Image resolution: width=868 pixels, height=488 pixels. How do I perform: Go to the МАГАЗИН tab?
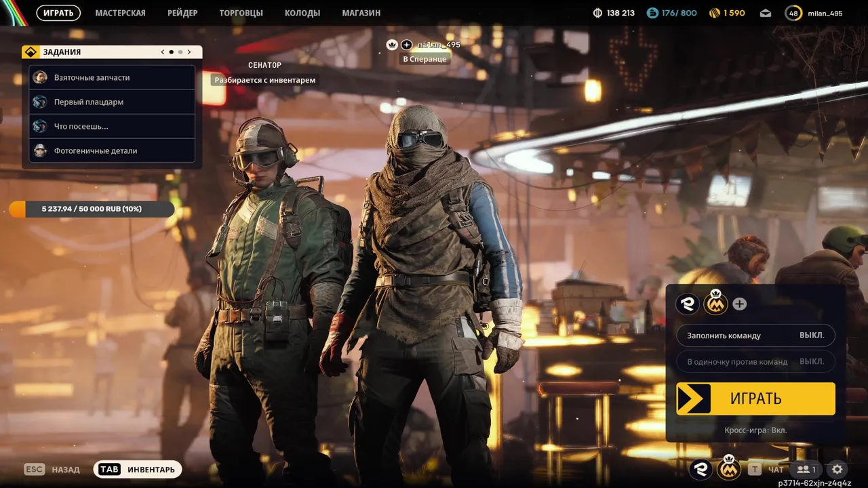tap(361, 13)
